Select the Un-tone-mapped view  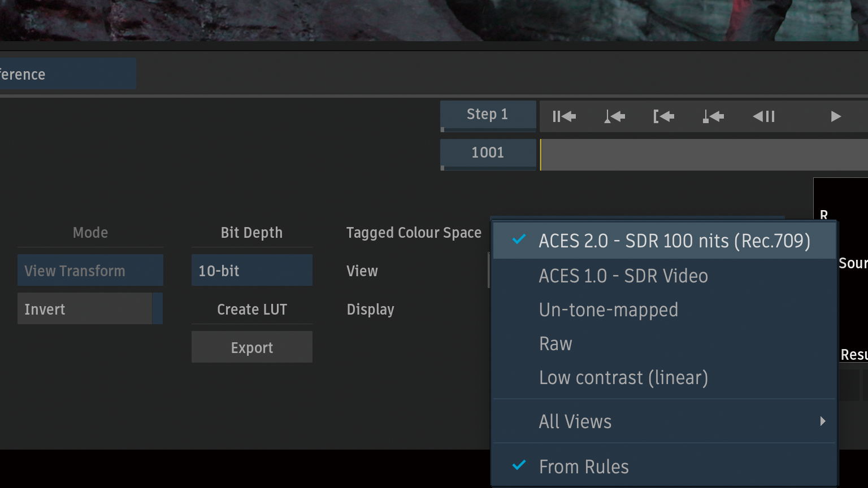pyautogui.click(x=665, y=310)
